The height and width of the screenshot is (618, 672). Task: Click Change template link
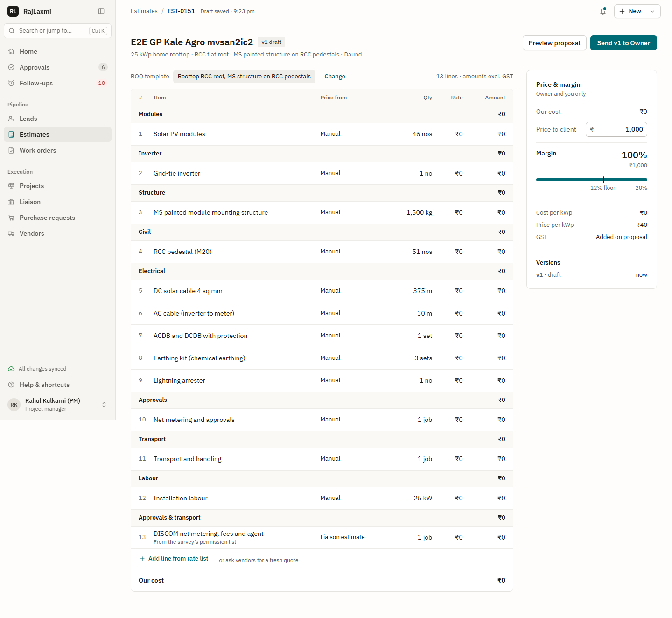click(x=335, y=77)
